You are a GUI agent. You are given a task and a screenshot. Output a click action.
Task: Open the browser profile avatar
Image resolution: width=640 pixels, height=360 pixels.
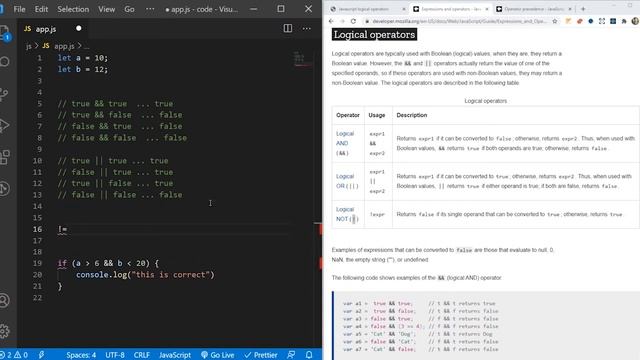pyautogui.click(x=635, y=21)
